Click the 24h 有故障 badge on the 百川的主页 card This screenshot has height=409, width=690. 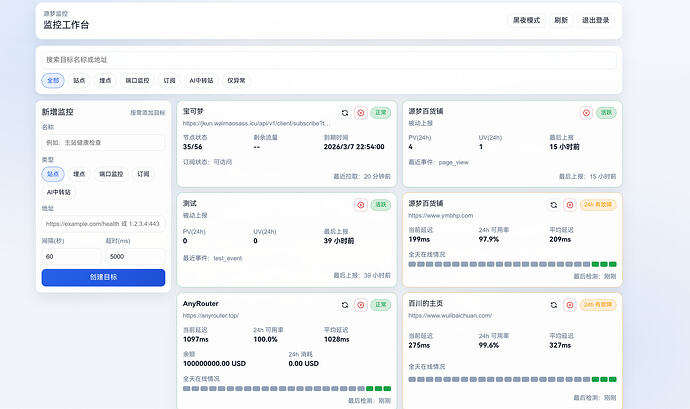598,305
